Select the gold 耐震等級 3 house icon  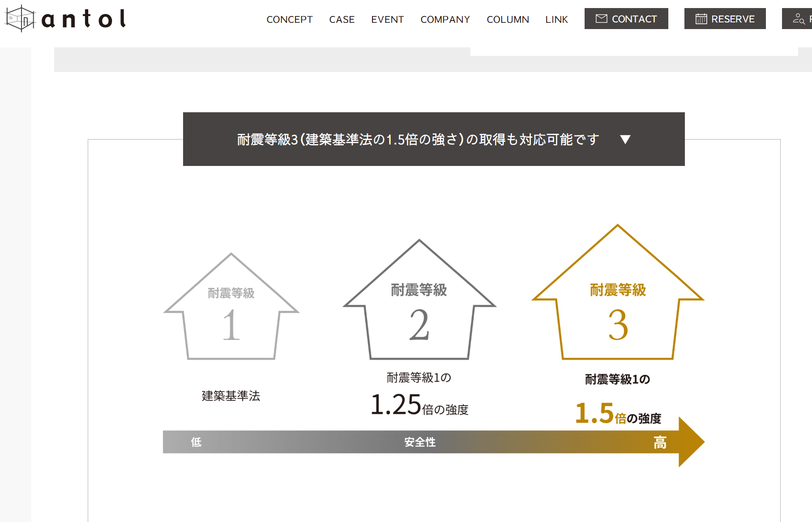coord(618,295)
